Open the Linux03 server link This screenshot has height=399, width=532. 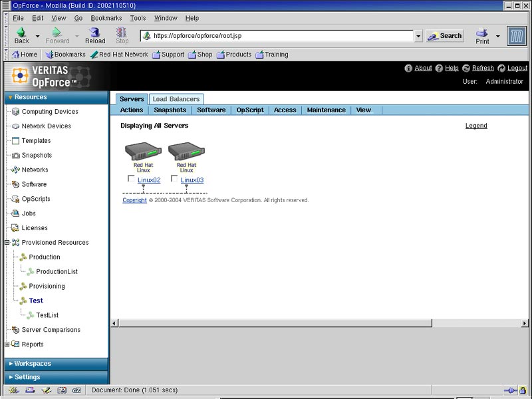coord(192,180)
